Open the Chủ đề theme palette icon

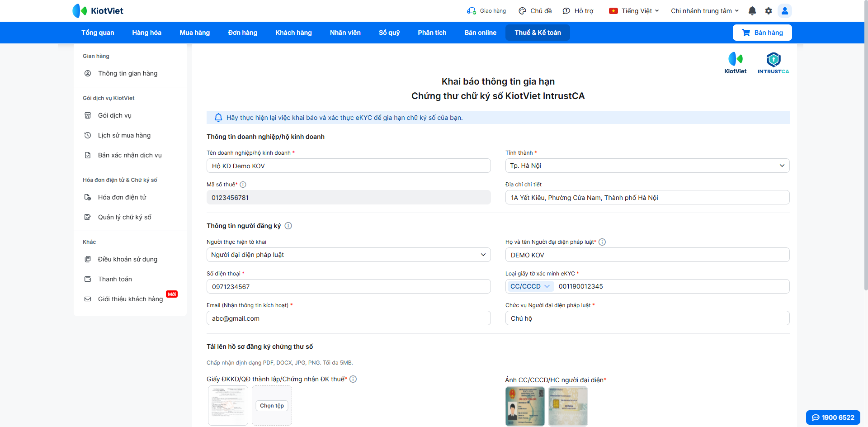coord(523,11)
